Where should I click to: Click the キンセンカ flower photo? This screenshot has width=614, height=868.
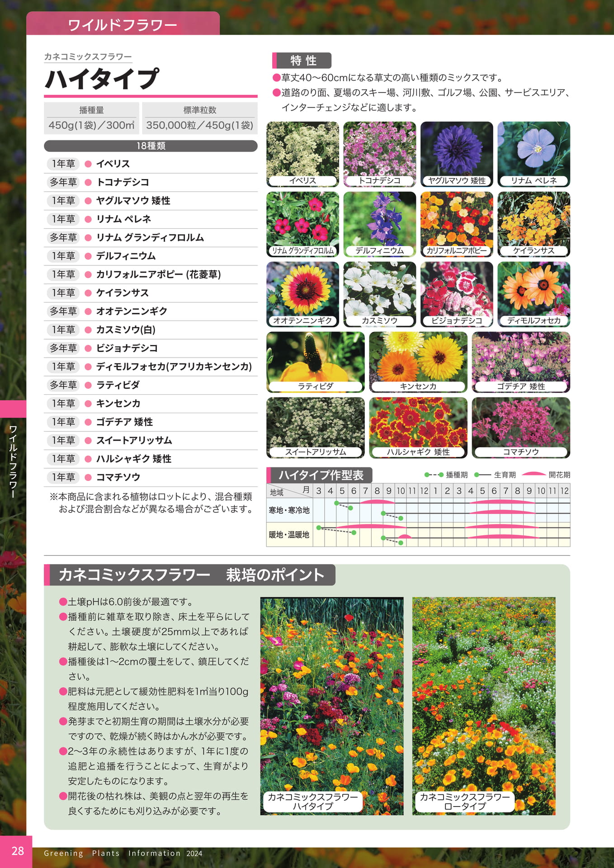418,362
